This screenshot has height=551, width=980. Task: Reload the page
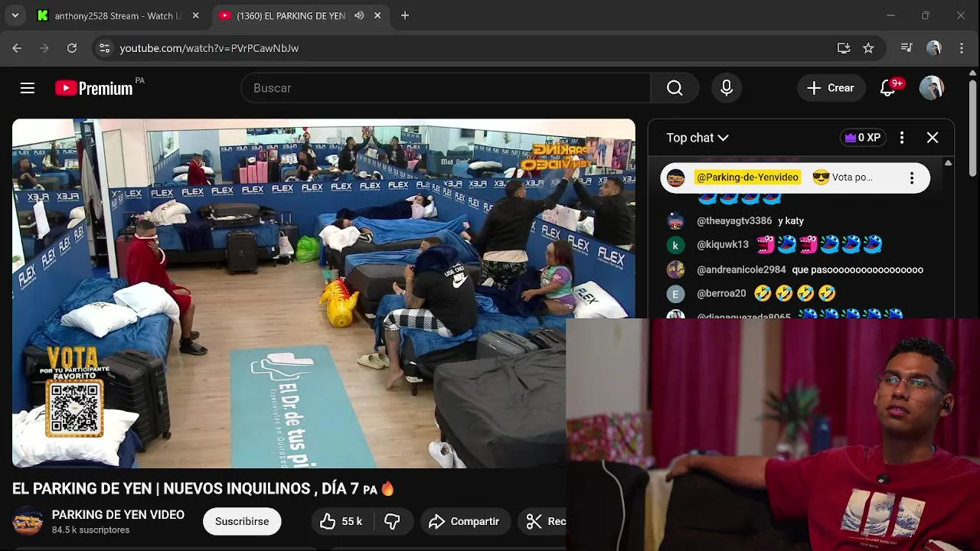pos(72,47)
